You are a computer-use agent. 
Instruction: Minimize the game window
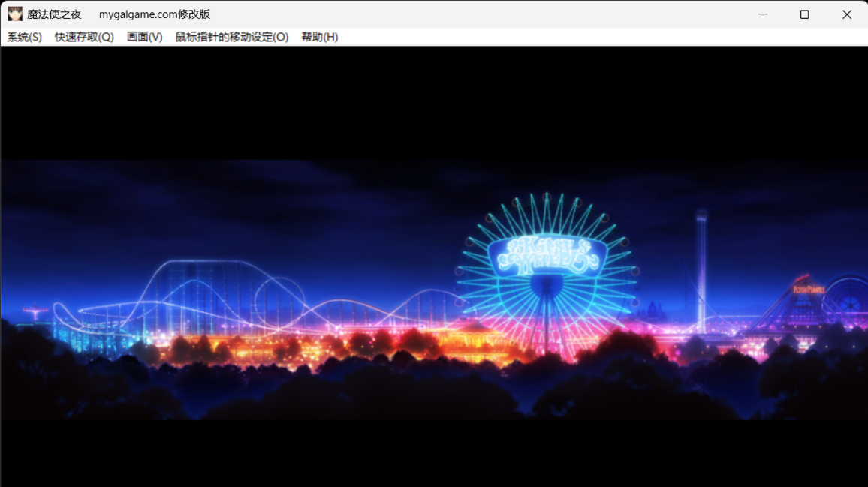point(763,14)
